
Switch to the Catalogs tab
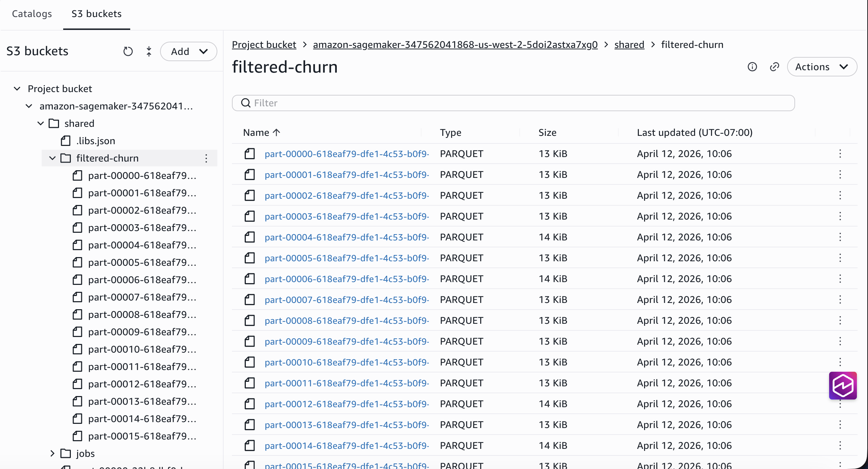pyautogui.click(x=32, y=14)
